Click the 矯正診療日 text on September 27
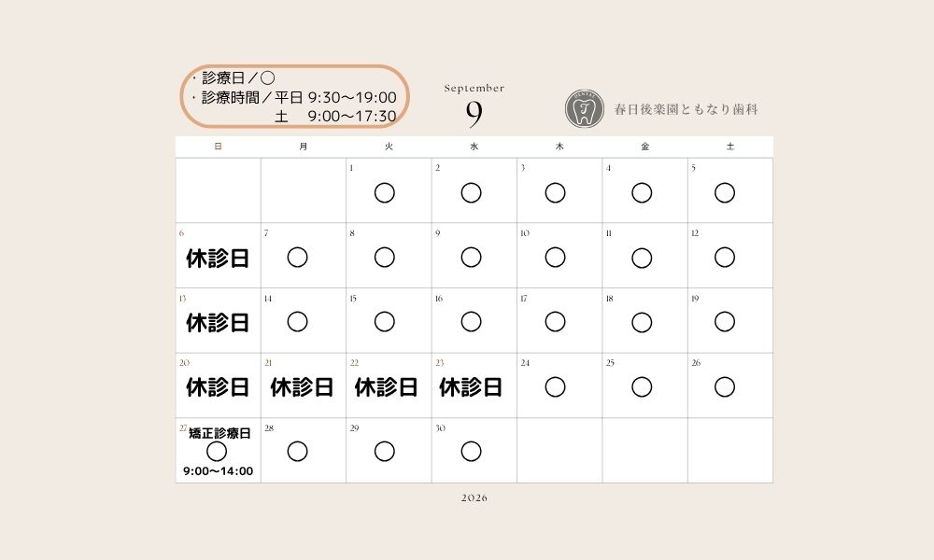 point(219,433)
